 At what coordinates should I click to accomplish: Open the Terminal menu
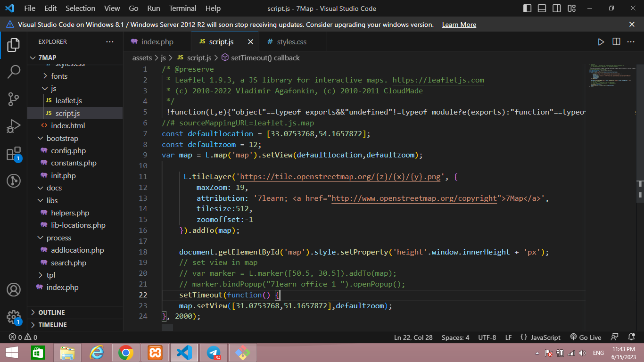(183, 8)
